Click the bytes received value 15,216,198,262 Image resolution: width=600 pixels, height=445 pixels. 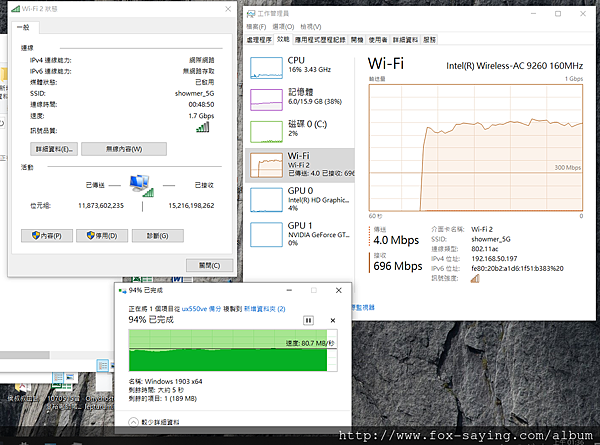coord(191,205)
